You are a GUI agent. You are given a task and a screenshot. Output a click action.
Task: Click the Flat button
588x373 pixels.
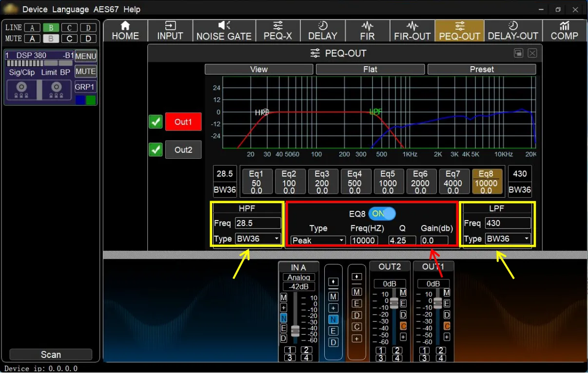(370, 69)
